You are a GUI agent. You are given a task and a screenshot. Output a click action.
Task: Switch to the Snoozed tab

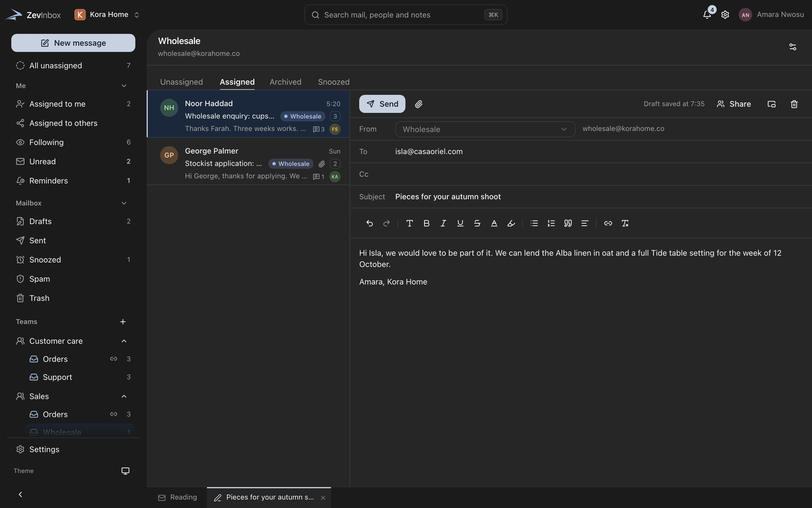pos(334,82)
